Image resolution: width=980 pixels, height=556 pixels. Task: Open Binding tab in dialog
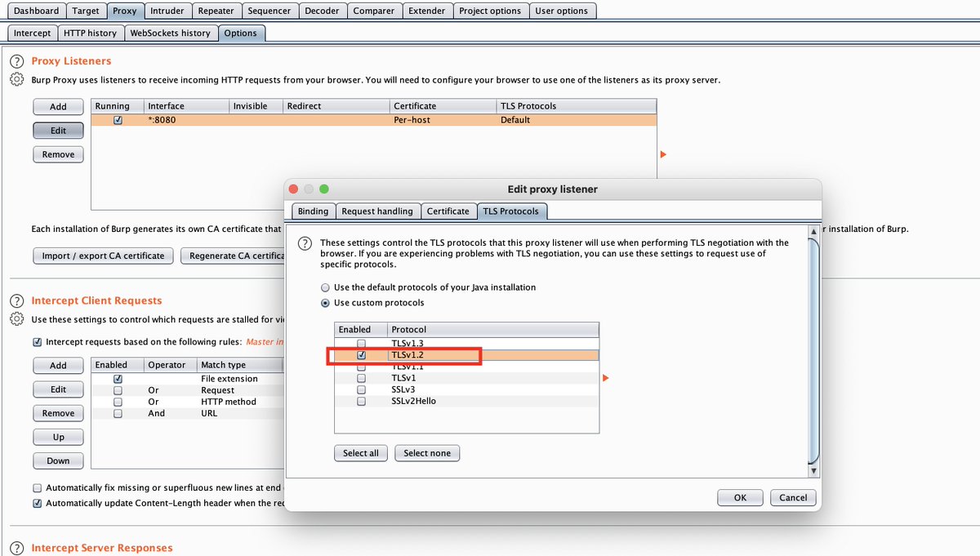(x=313, y=211)
